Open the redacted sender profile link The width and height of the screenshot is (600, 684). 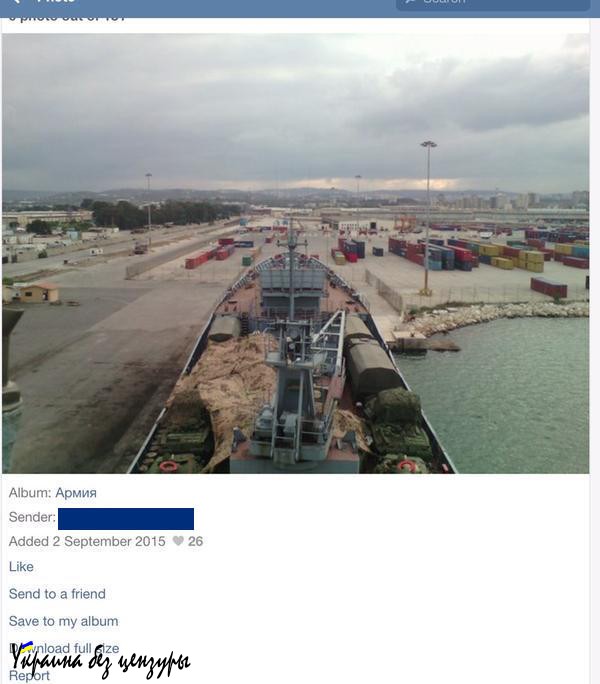tap(126, 519)
